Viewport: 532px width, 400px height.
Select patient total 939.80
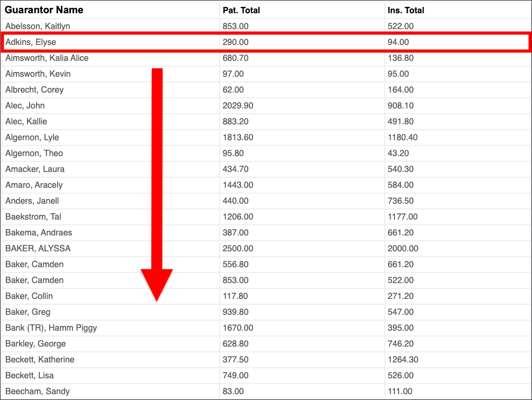[x=236, y=312]
